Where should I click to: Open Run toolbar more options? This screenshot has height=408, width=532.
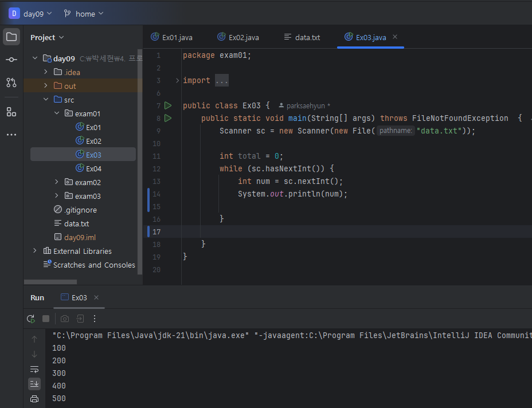(95, 319)
